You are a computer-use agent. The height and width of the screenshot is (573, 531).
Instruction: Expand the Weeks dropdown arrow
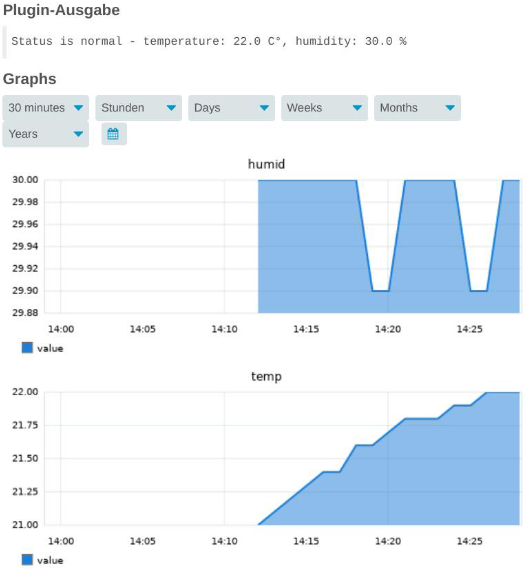tap(357, 108)
